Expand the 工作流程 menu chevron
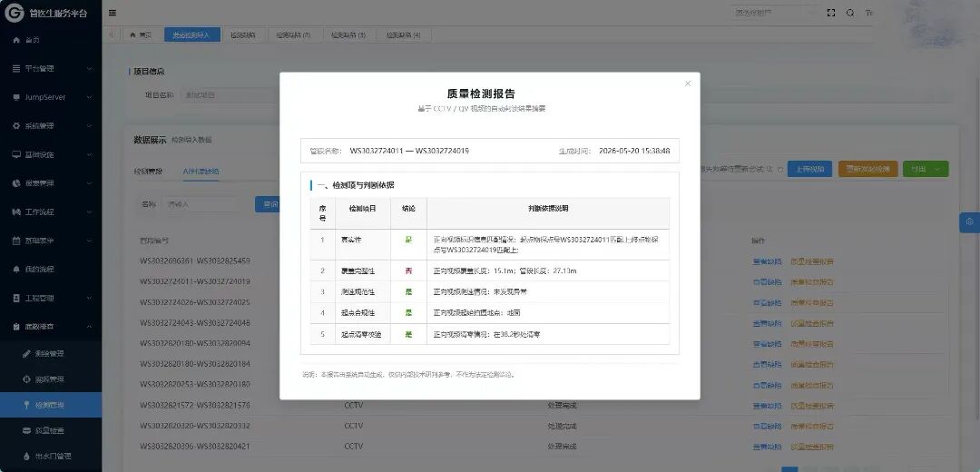Viewport: 980px width, 472px height. point(89,211)
